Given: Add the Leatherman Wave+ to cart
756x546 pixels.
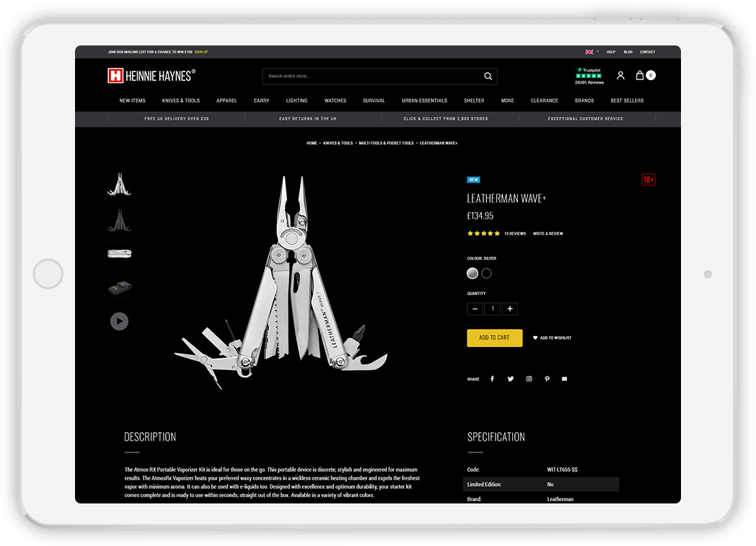Looking at the screenshot, I should (x=495, y=338).
